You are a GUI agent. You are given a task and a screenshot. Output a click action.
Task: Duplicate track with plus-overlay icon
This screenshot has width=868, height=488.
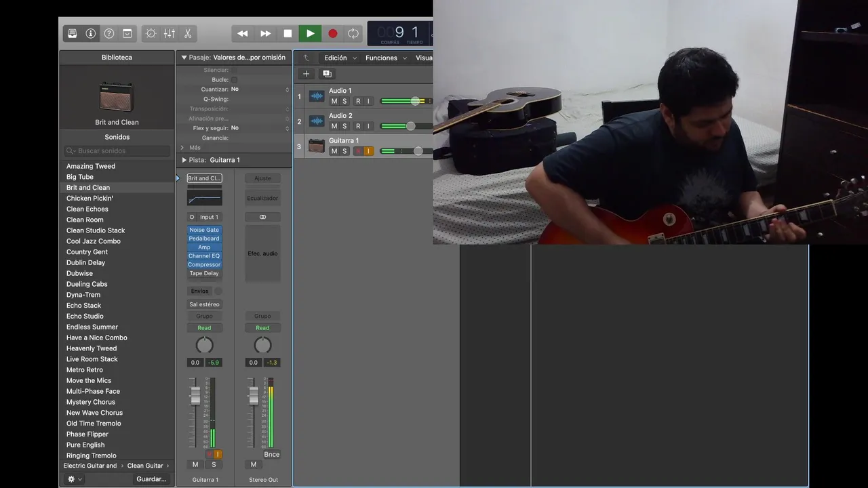pos(327,74)
